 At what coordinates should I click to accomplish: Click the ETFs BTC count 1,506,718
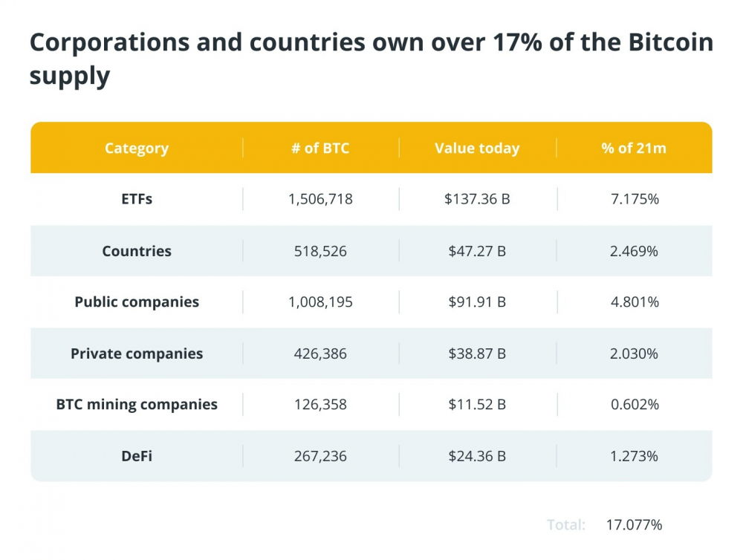tap(320, 199)
